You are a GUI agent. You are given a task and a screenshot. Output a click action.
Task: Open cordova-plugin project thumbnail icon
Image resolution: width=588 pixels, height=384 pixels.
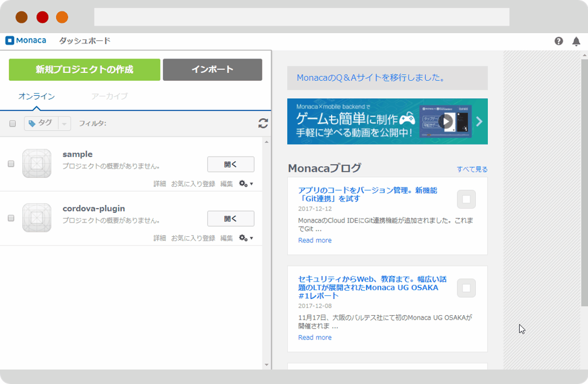pos(37,218)
